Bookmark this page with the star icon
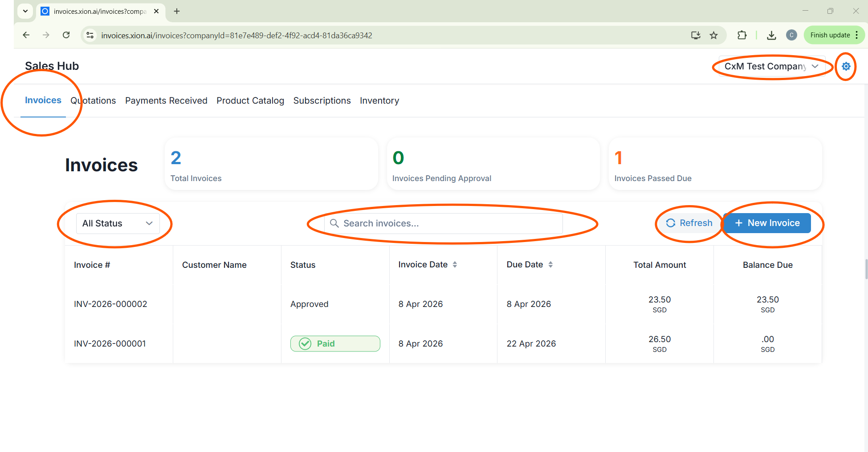 [x=713, y=35]
